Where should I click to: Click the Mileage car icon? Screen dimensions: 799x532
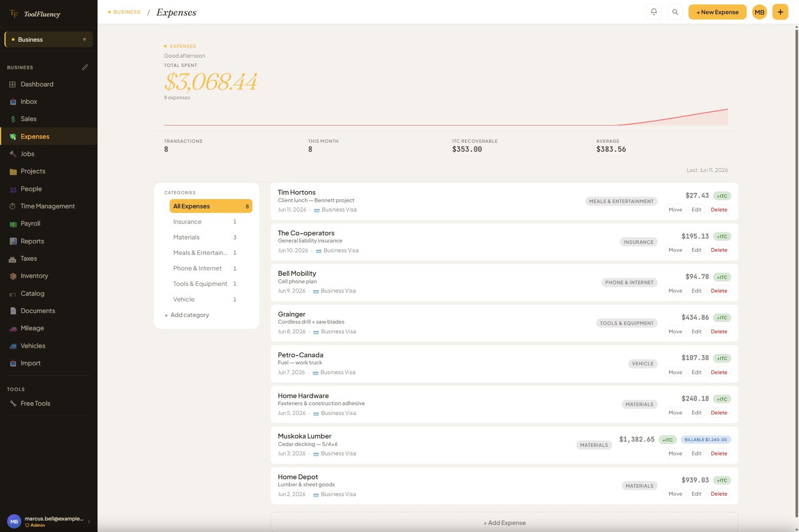pos(13,328)
